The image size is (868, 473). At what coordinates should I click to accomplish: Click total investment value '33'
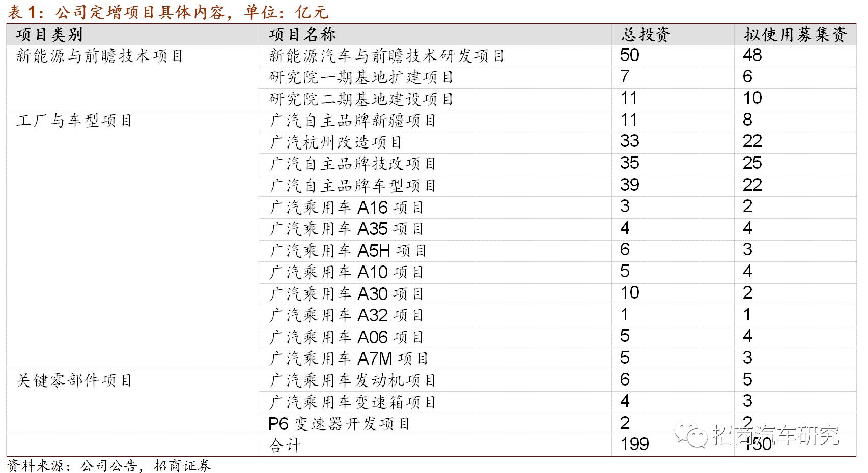(x=630, y=141)
